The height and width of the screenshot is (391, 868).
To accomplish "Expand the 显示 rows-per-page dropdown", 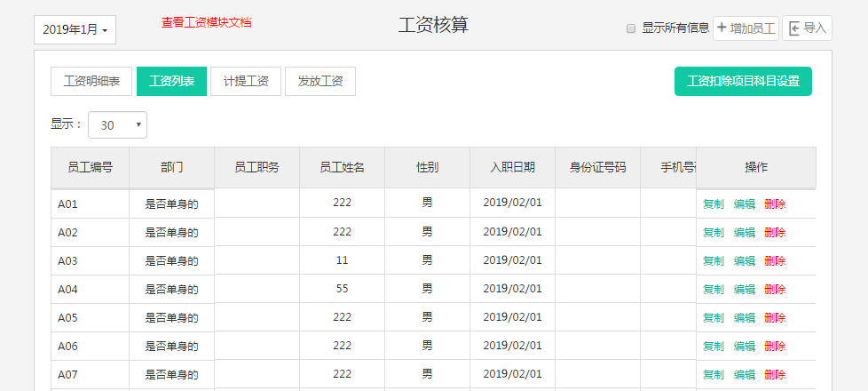I will pyautogui.click(x=117, y=125).
